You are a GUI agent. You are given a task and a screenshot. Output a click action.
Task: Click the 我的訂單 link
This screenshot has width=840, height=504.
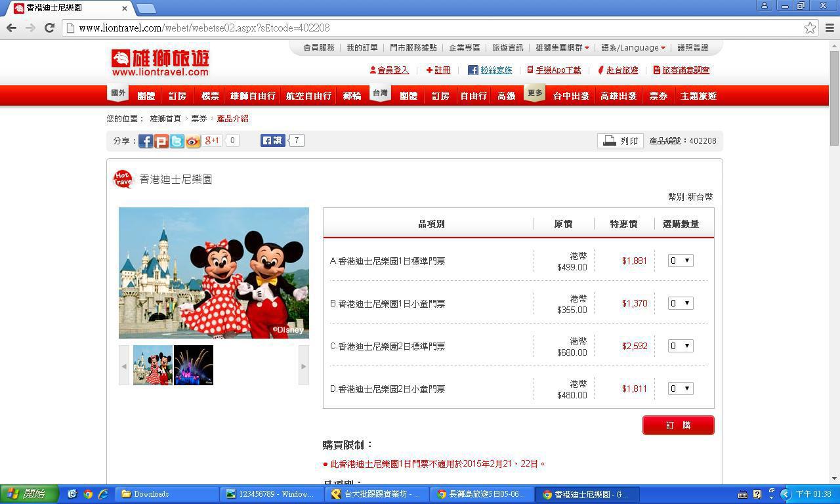(362, 48)
